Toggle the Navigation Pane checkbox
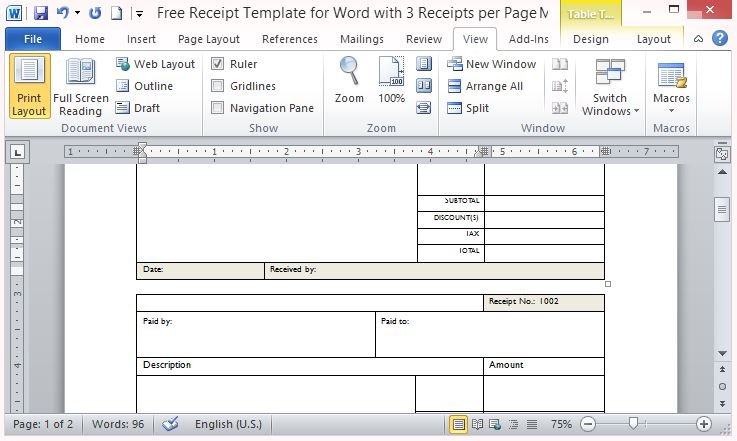The height and width of the screenshot is (441, 737). pyautogui.click(x=217, y=108)
